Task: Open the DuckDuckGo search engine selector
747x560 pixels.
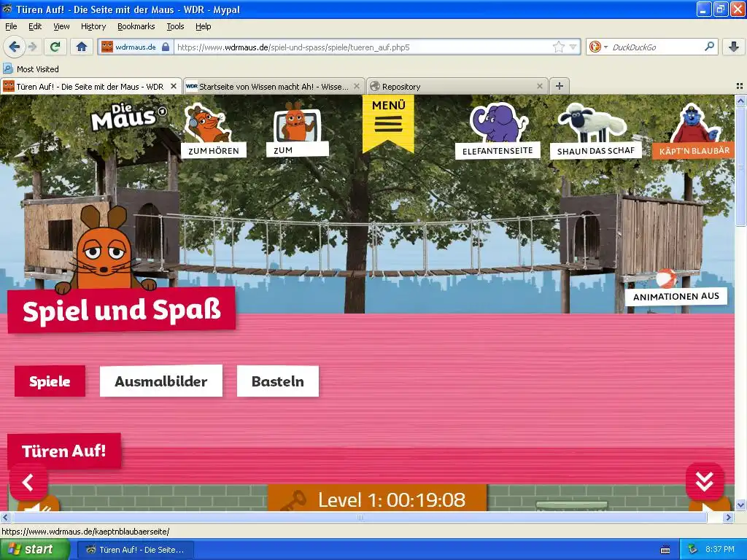Action: (598, 47)
